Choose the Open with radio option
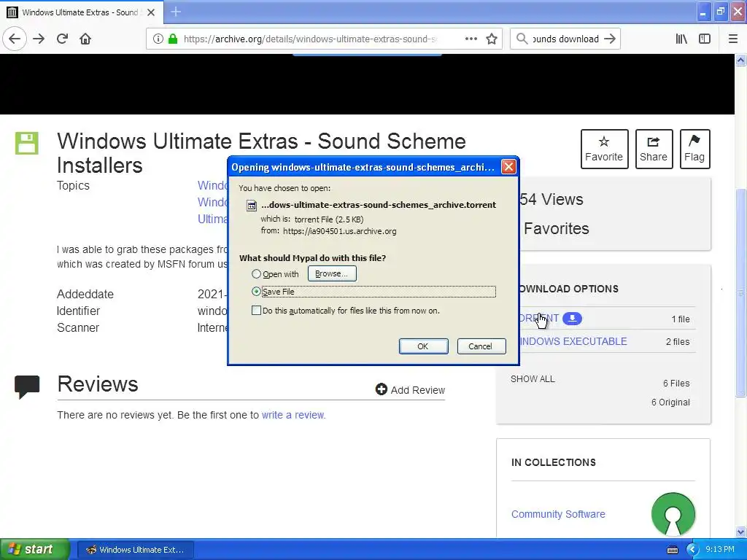Viewport: 747px width, 560px height. (x=256, y=274)
